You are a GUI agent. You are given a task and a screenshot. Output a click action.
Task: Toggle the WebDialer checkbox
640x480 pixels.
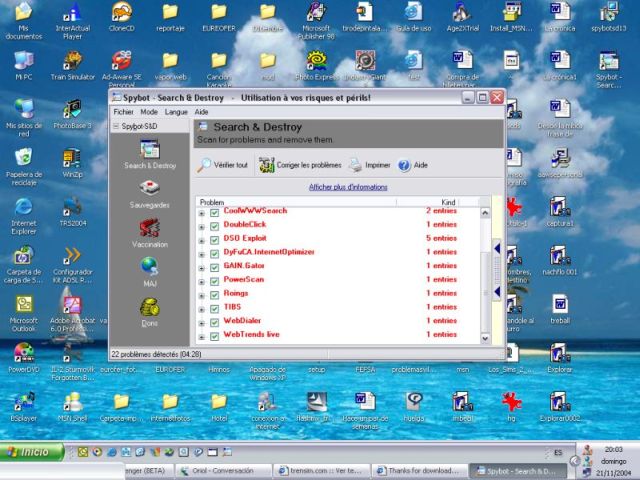(x=214, y=321)
